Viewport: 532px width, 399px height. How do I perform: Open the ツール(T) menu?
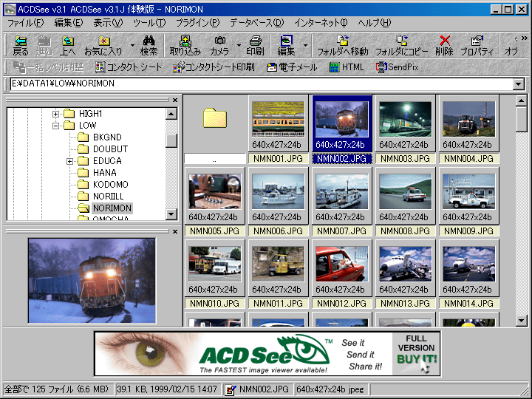[149, 23]
